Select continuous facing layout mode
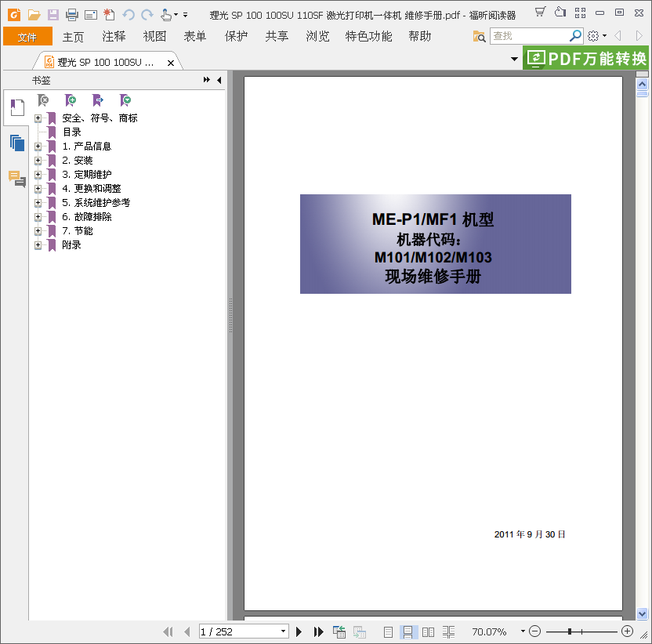Viewport: 652px width, 644px height. (448, 632)
